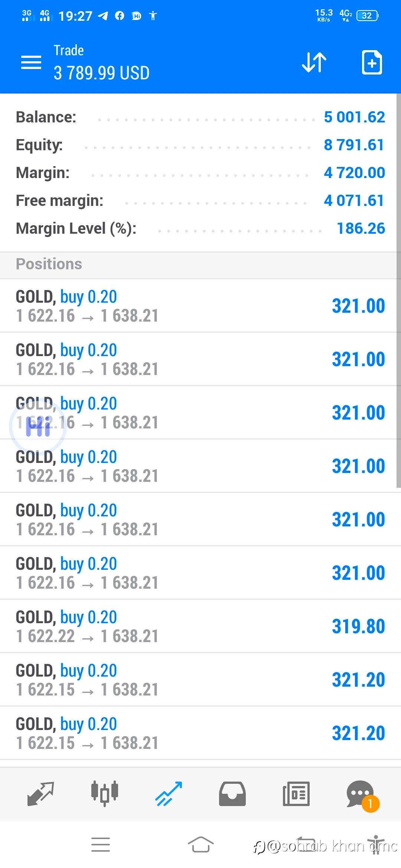Screen dimensions: 401x868
Task: Open the hamburger navigation menu
Action: [31, 62]
